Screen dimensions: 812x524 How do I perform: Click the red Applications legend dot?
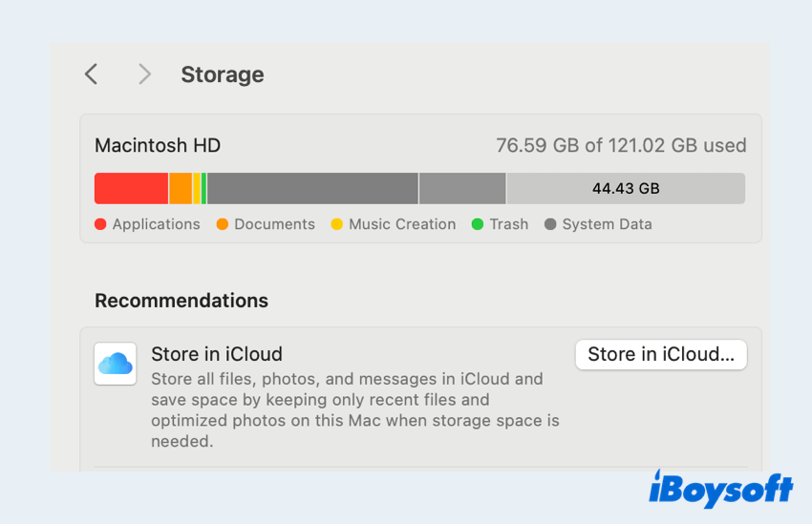coord(100,224)
